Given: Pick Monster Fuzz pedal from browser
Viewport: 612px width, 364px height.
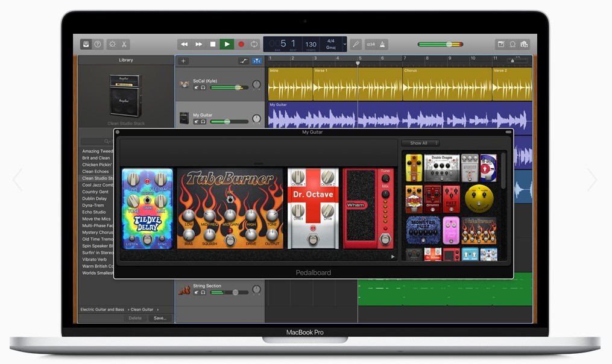Looking at the screenshot, I should tap(423, 230).
